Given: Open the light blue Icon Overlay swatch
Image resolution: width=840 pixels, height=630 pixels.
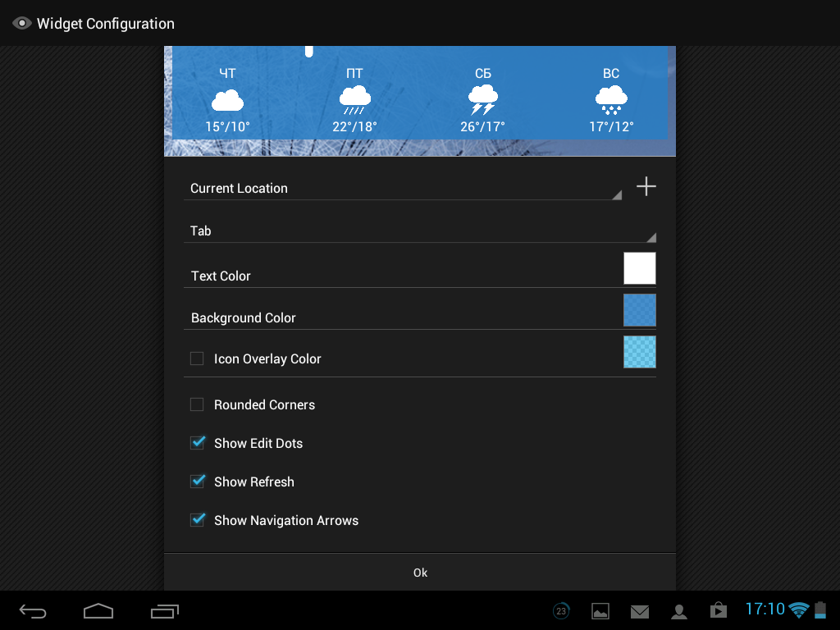Looking at the screenshot, I should pyautogui.click(x=640, y=352).
